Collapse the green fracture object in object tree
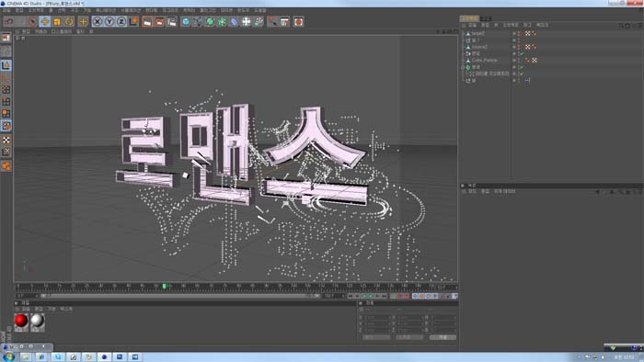 point(463,67)
